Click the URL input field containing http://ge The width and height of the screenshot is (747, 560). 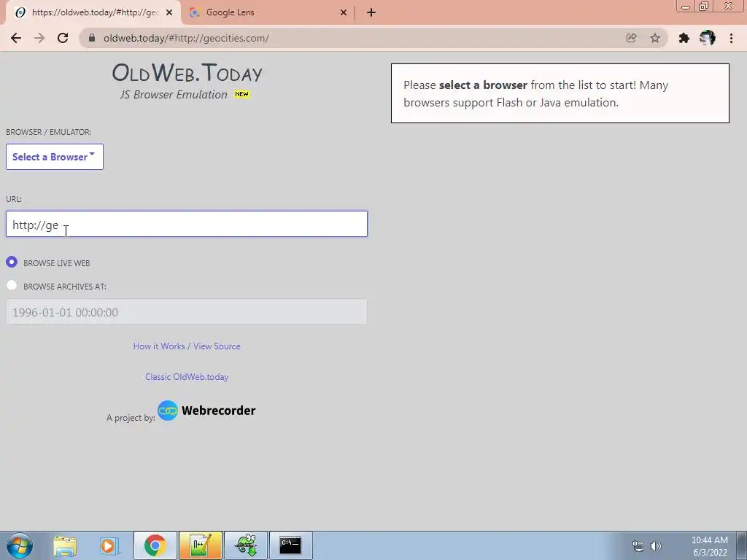(x=186, y=224)
